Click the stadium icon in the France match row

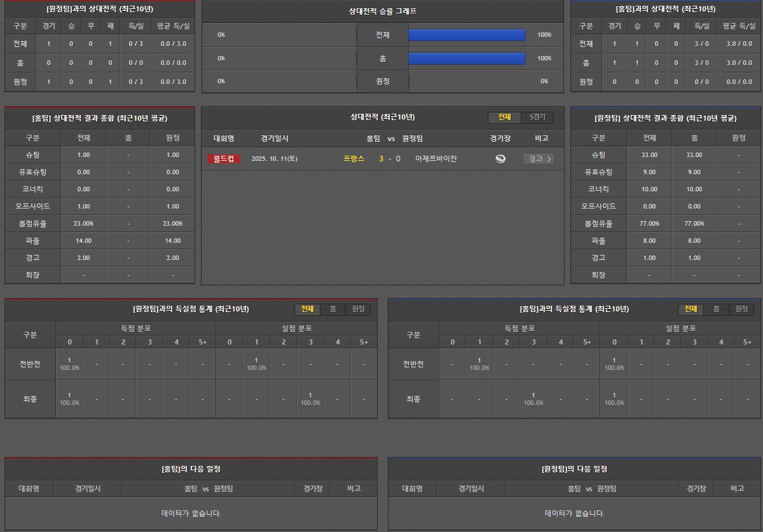[x=500, y=159]
